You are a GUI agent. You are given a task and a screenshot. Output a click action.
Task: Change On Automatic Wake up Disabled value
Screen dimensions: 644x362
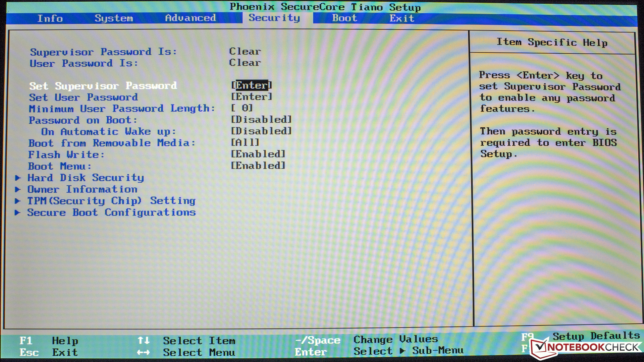click(261, 131)
